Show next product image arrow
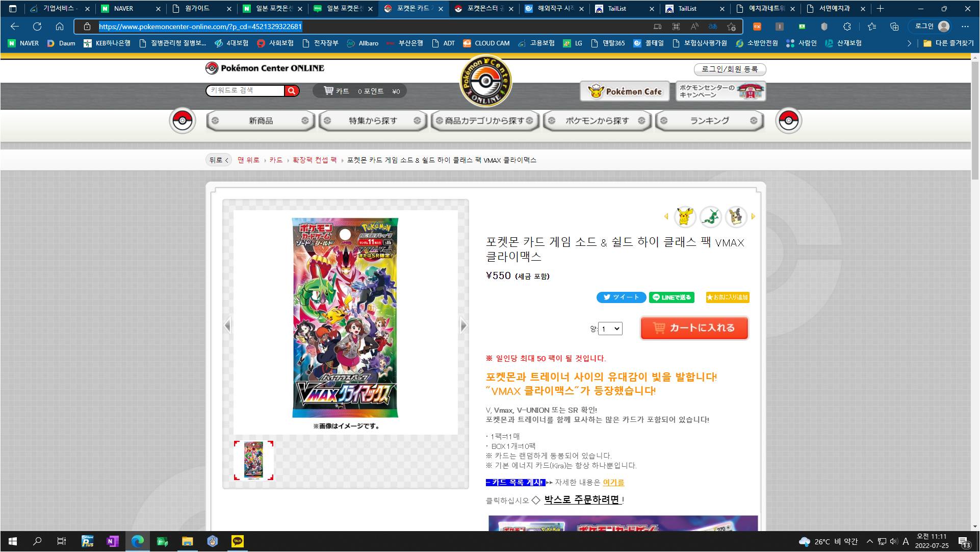The height and width of the screenshot is (552, 980). pyautogui.click(x=463, y=325)
